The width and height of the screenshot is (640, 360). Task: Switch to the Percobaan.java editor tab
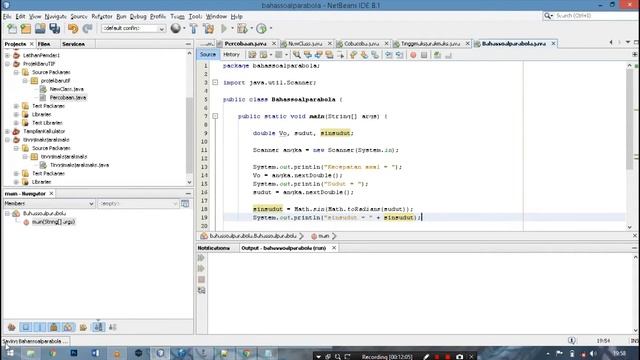click(x=245, y=44)
